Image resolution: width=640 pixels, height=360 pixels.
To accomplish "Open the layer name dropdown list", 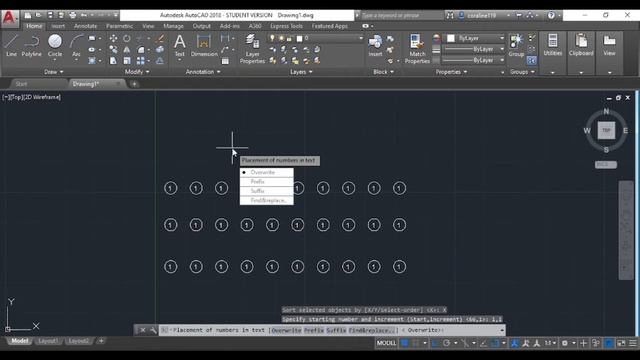I will pos(361,38).
